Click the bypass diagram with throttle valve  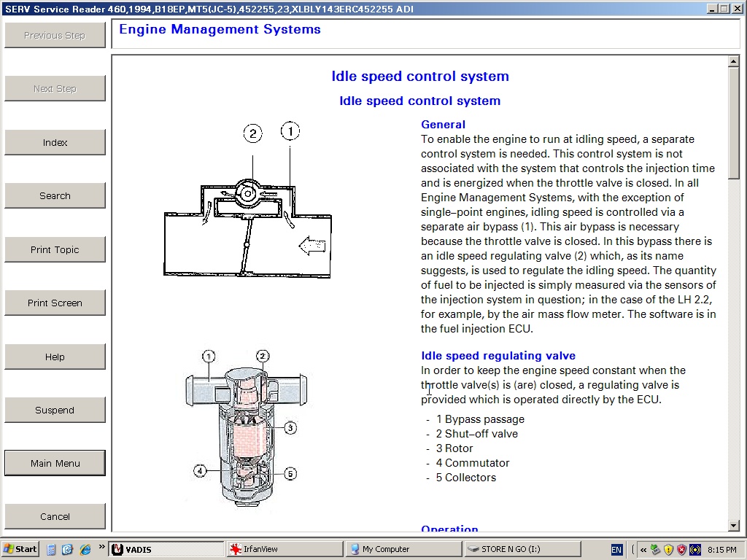247,200
